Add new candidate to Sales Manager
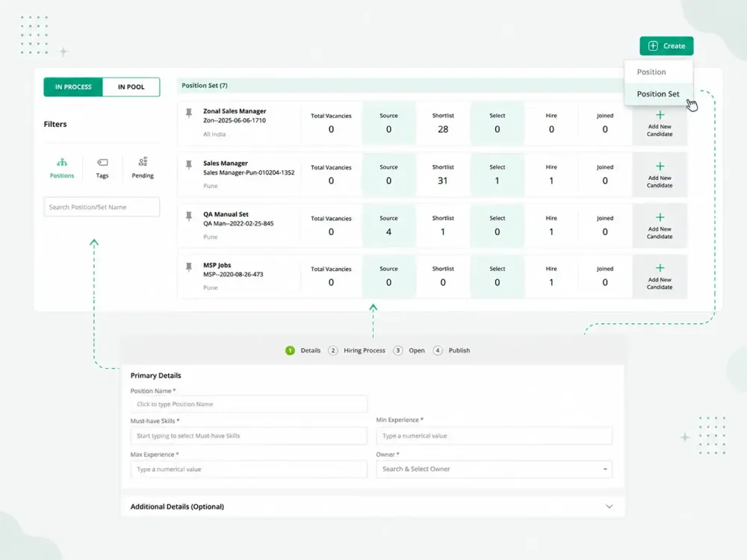The width and height of the screenshot is (747, 560). pos(660,174)
